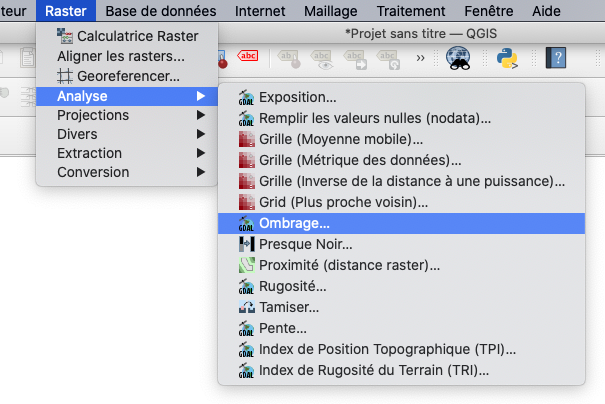Viewport: 605px width, 404px height.
Task: Open the Base de données menu
Action: 160,11
